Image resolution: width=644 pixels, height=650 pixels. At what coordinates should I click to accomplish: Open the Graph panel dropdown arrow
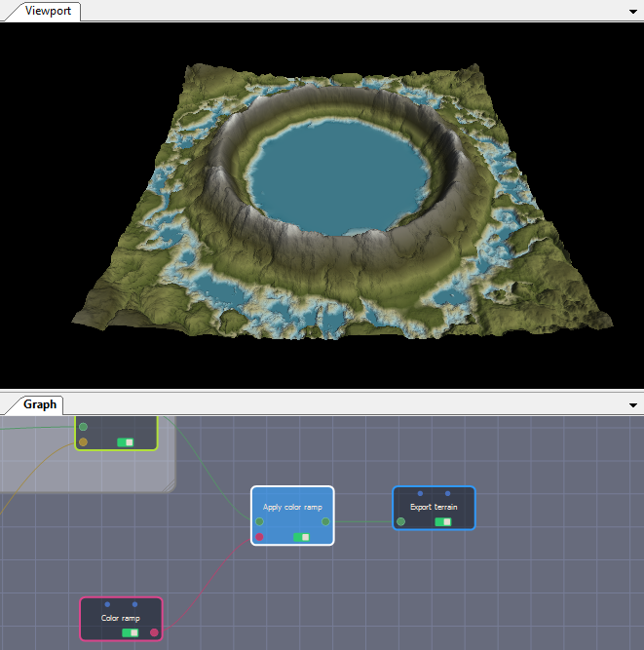pos(633,405)
